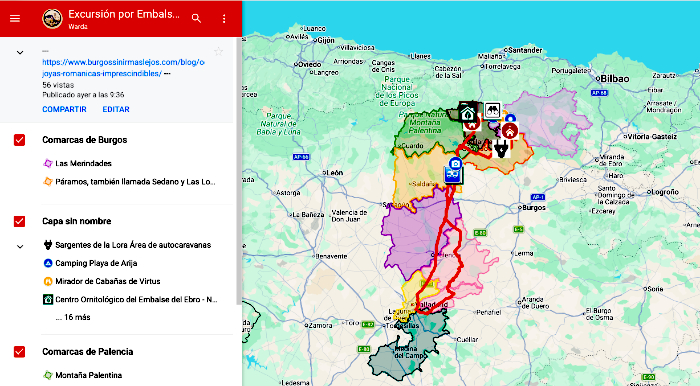
Task: Uncheck the Capa sin nombre layer
Action: coord(19,221)
